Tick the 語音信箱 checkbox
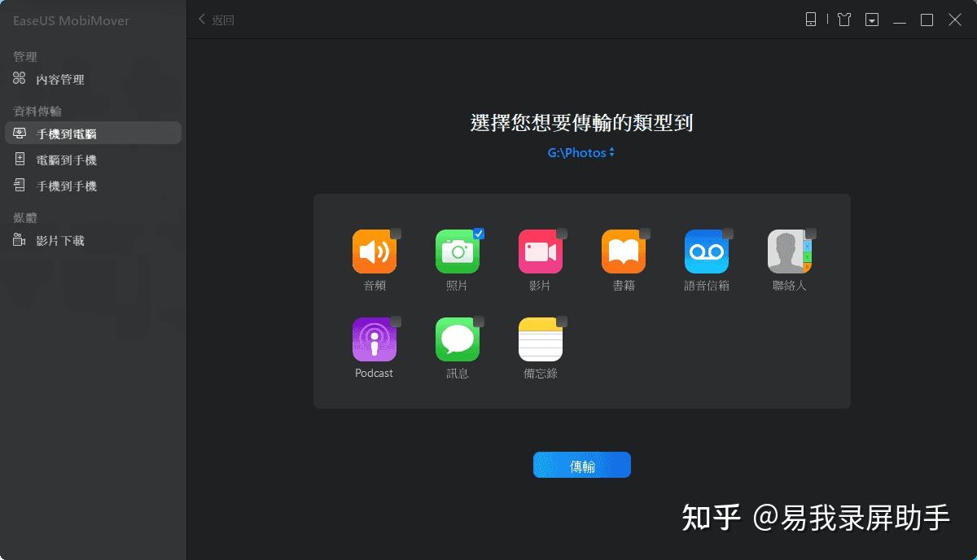Image resolution: width=977 pixels, height=560 pixels. [728, 234]
